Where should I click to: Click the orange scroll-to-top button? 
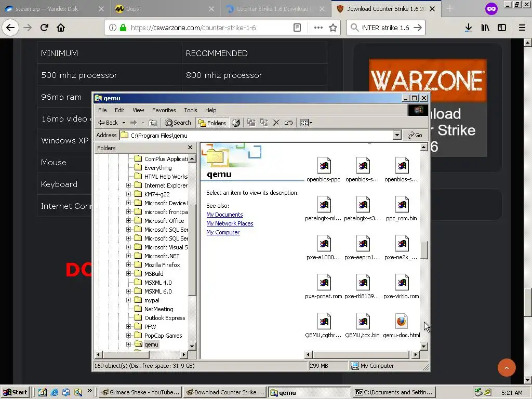point(507,367)
